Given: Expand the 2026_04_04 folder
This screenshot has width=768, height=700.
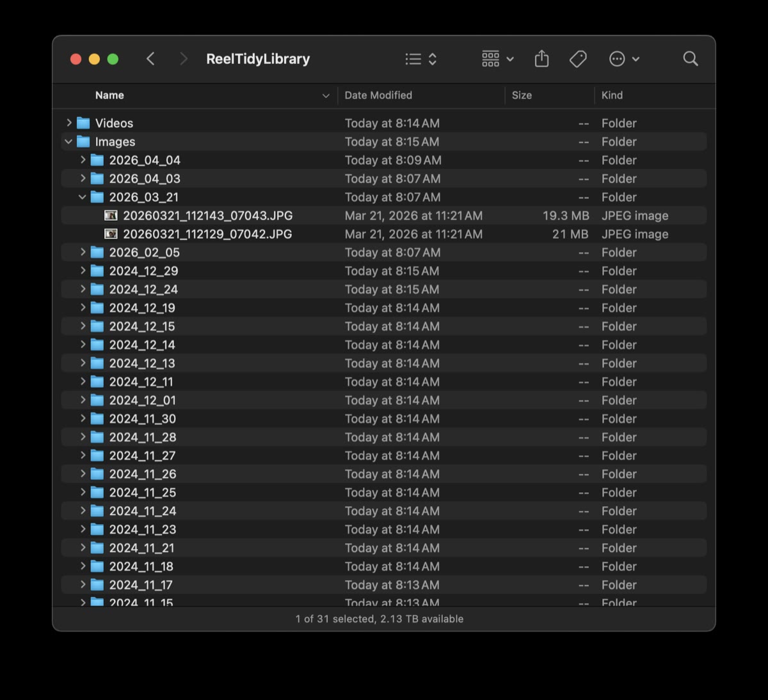Looking at the screenshot, I should pos(83,160).
